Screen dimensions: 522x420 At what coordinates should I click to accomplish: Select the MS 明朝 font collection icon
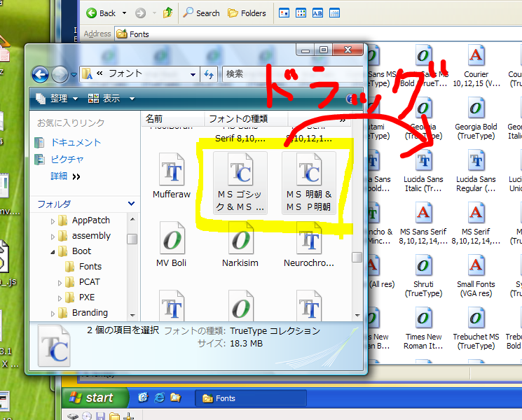[308, 182]
